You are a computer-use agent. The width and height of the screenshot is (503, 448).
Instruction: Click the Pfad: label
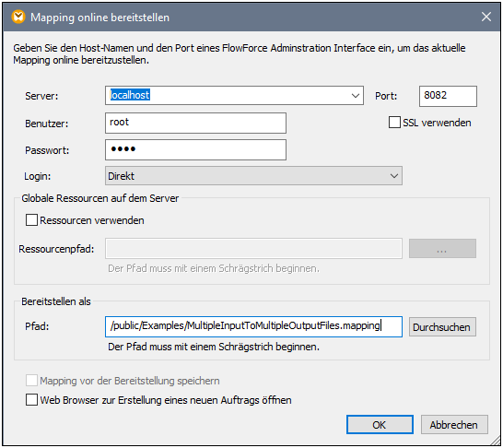pyautogui.click(x=37, y=326)
